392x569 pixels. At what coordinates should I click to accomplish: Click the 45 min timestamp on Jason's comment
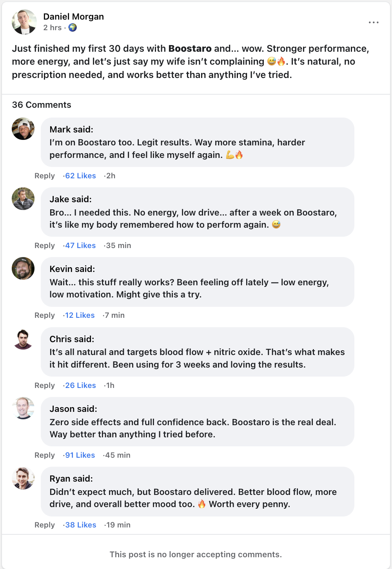tap(118, 455)
